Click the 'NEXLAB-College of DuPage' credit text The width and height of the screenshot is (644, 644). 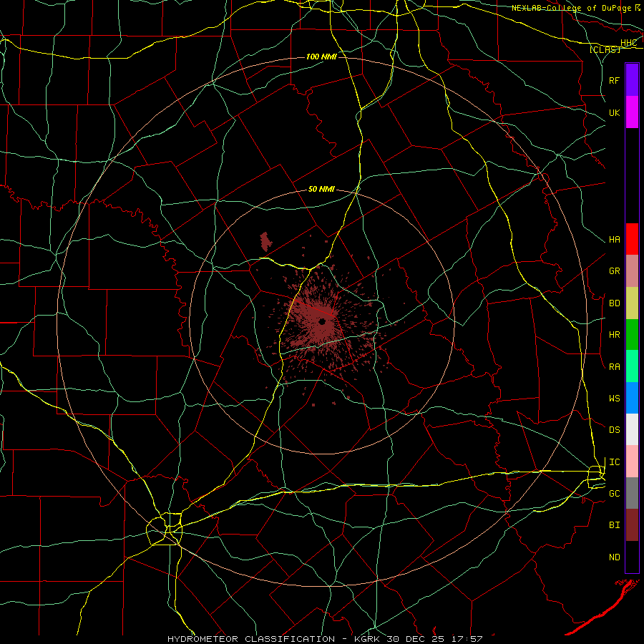[x=571, y=8]
